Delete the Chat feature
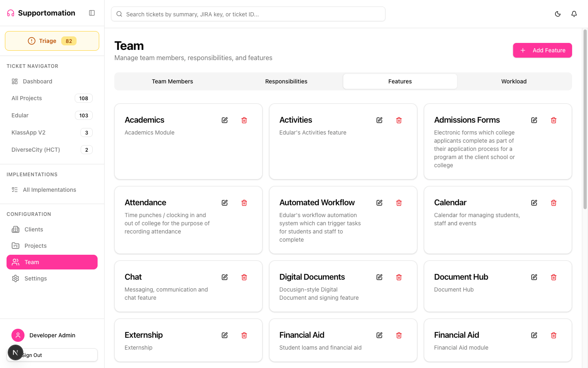 (x=244, y=277)
